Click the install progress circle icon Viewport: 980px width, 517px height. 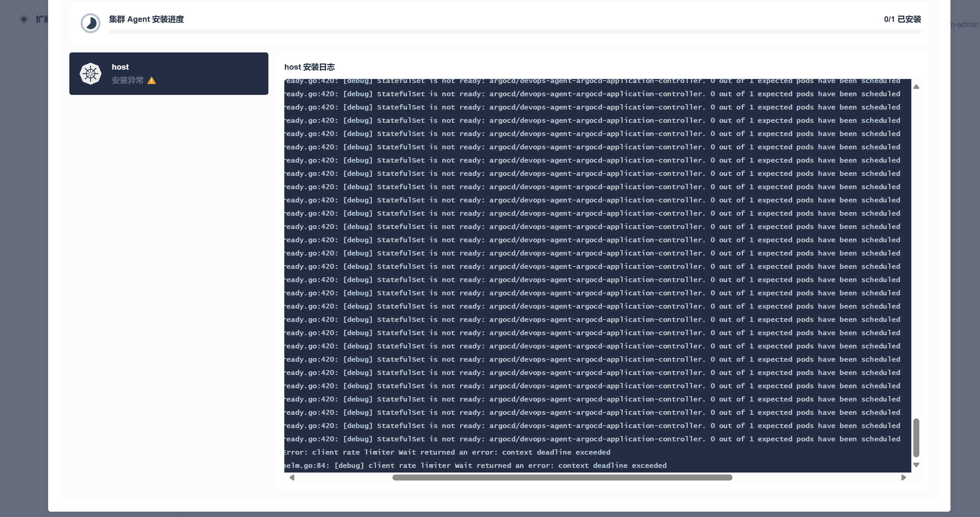91,23
